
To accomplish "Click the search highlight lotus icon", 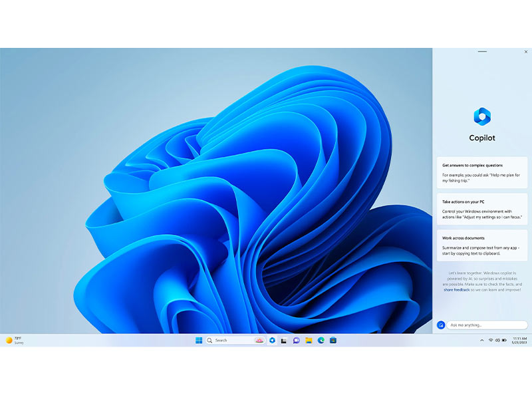I will [x=259, y=340].
